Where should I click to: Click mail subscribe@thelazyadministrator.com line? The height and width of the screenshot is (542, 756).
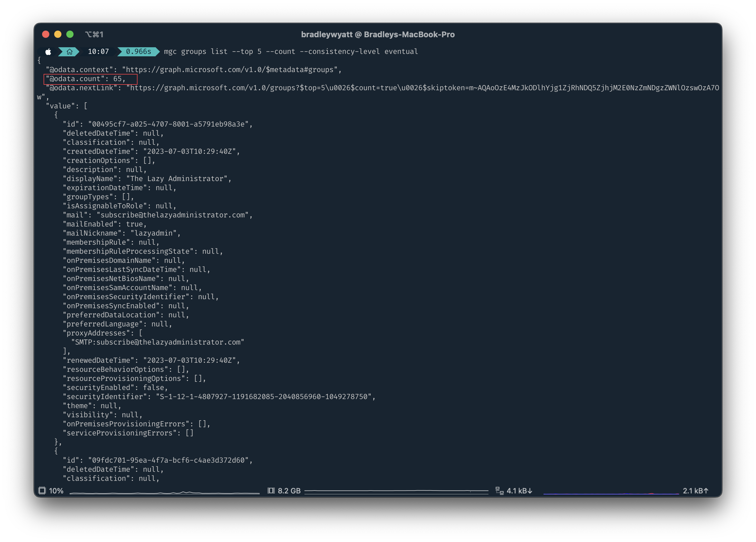coord(158,215)
